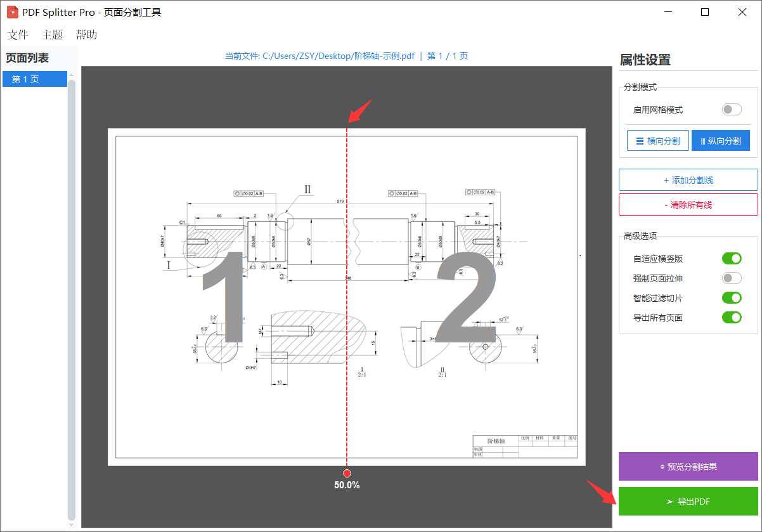Select the red split line handle dot
The height and width of the screenshot is (532, 762).
click(347, 472)
